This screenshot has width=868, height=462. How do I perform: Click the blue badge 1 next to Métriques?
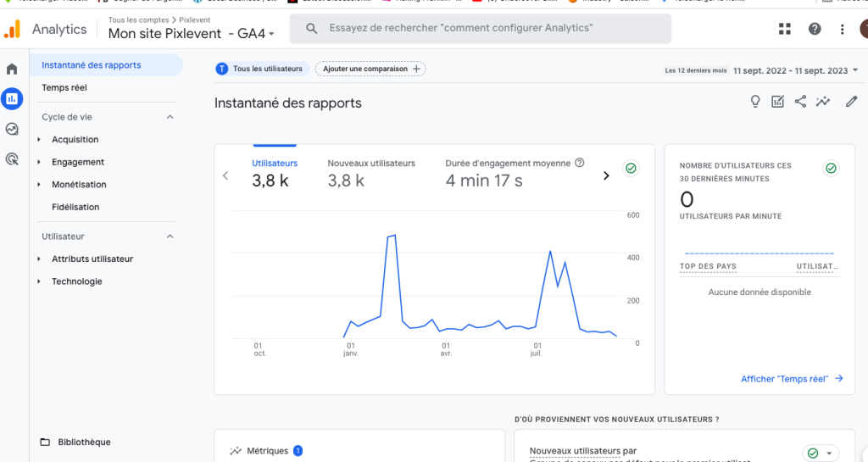(298, 451)
